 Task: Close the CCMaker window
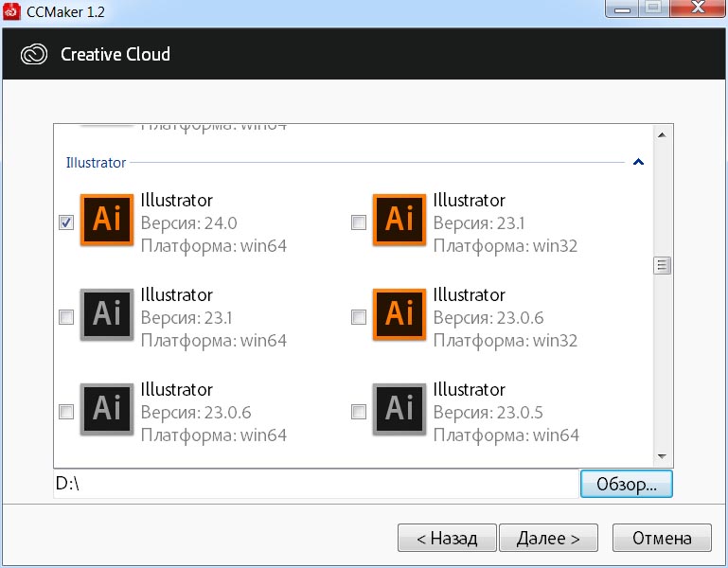click(698, 9)
